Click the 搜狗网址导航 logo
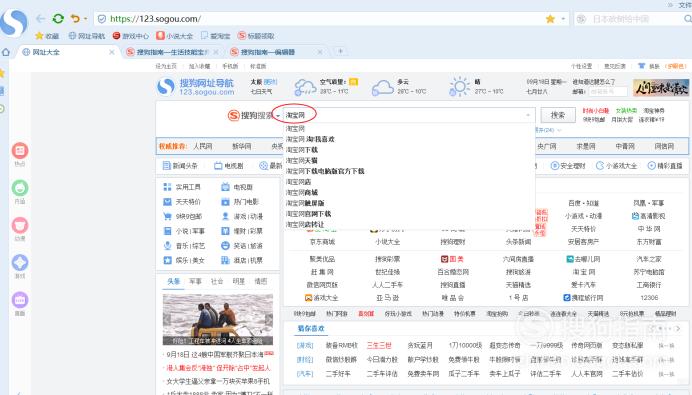Image resolution: width=692 pixels, height=395 pixels. tap(196, 87)
